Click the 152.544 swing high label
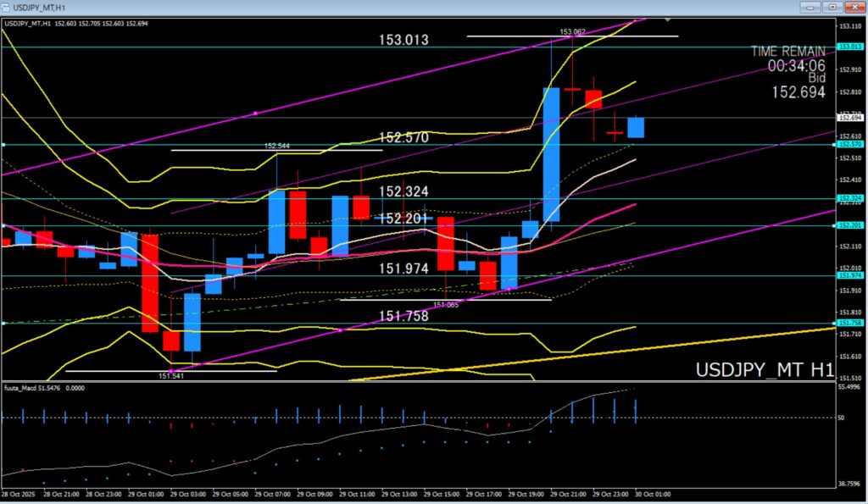 pyautogui.click(x=277, y=146)
